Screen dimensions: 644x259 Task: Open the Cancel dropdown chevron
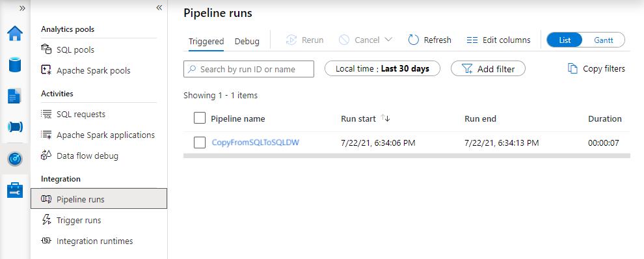[x=388, y=40]
